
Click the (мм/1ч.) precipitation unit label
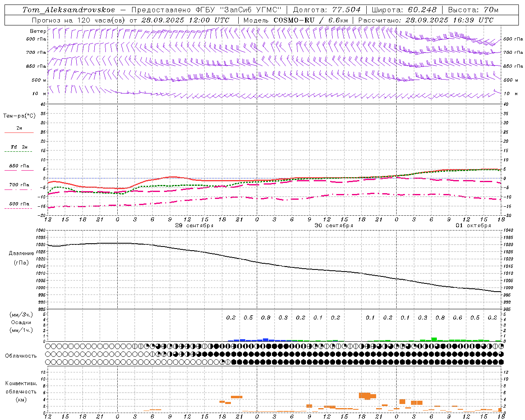coord(21,330)
